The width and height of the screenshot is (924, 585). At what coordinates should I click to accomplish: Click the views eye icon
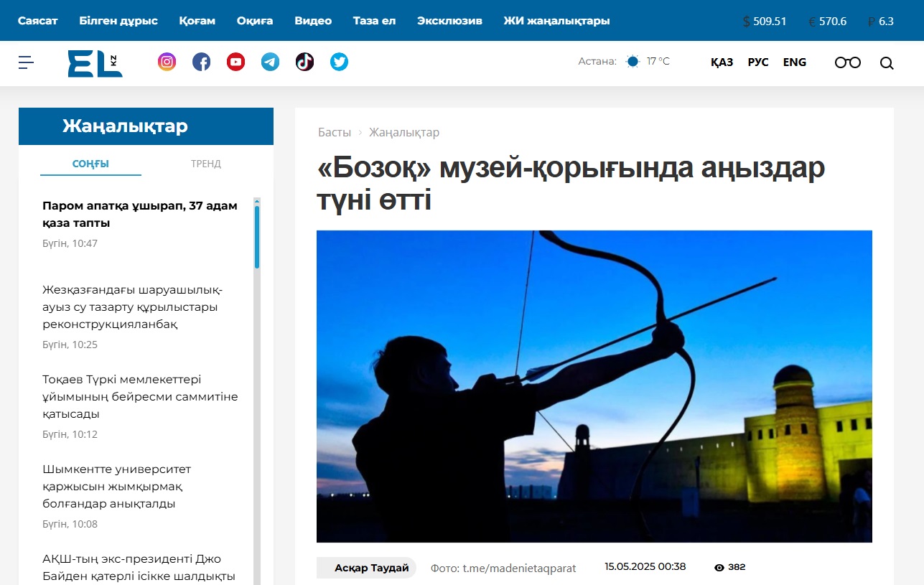[x=719, y=567]
